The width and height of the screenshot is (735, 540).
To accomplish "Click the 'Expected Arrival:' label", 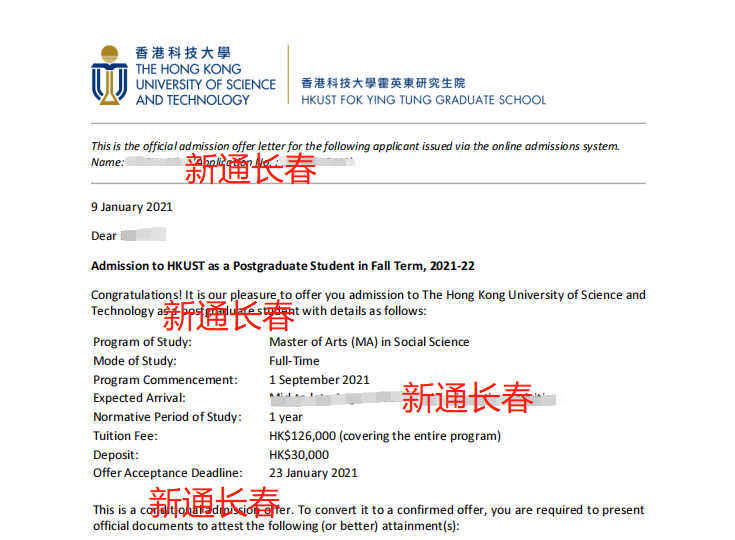I will tap(139, 398).
